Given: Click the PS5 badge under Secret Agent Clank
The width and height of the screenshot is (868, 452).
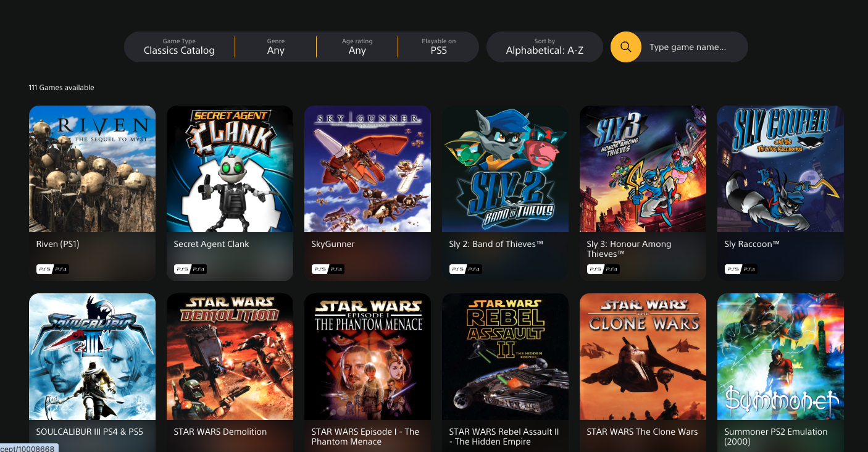Looking at the screenshot, I should point(182,269).
